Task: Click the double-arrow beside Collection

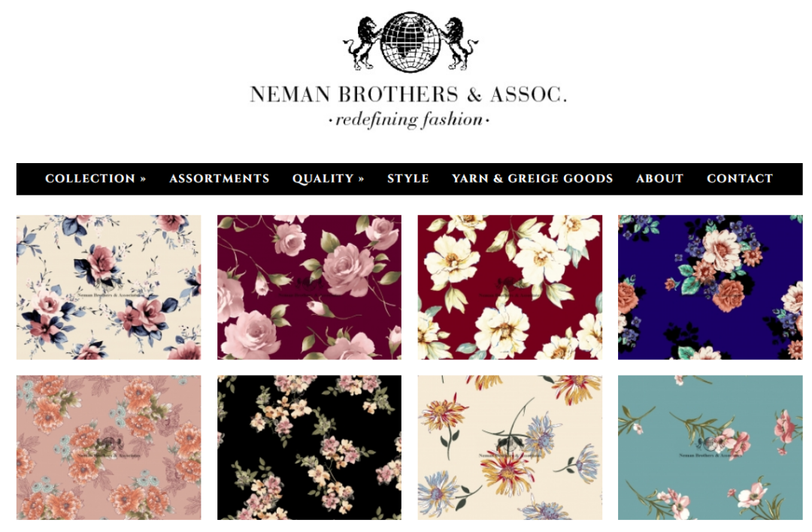Action: pos(143,179)
